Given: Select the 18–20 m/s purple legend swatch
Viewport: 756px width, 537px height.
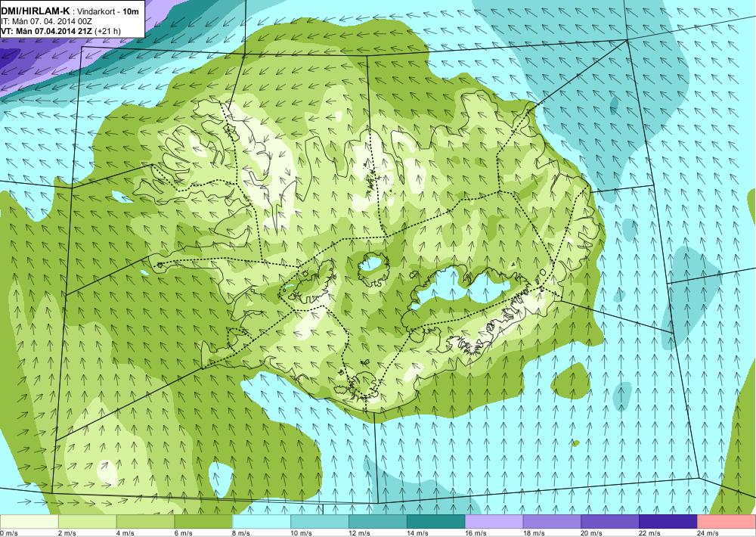Looking at the screenshot, I should [552, 522].
